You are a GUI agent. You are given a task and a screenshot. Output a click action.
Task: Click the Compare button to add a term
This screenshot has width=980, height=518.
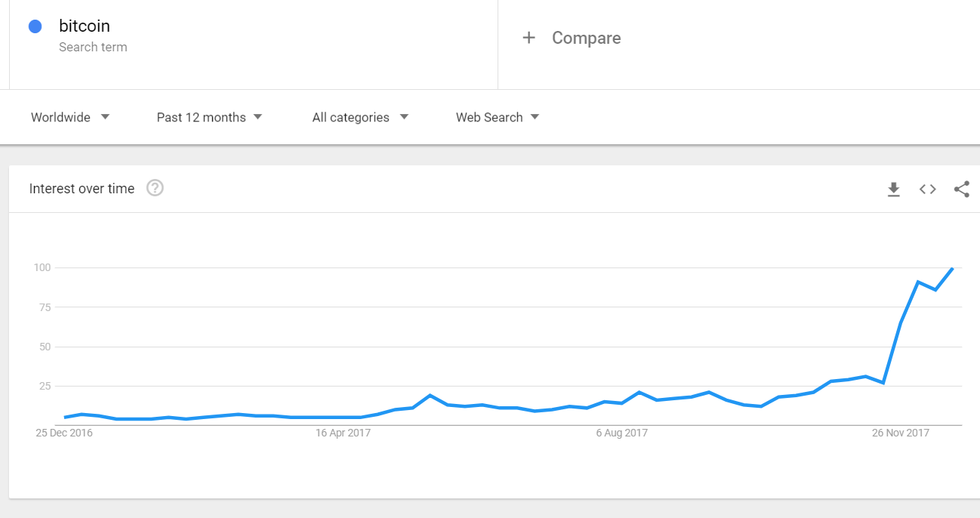pyautogui.click(x=586, y=38)
